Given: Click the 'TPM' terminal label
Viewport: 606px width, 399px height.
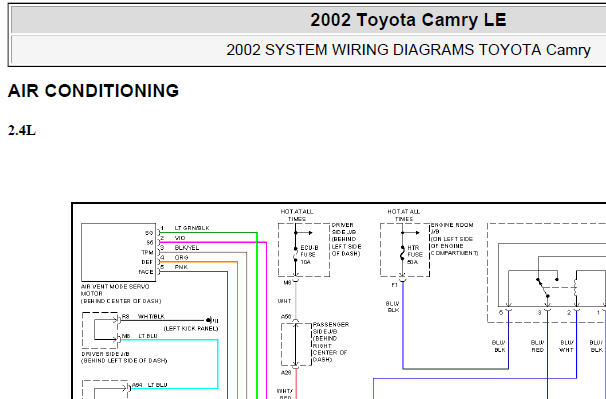Looking at the screenshot, I should tap(147, 252).
